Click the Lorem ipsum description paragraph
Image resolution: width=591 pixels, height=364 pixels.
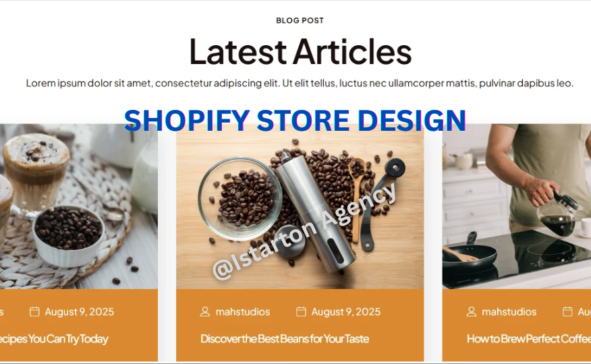300,83
